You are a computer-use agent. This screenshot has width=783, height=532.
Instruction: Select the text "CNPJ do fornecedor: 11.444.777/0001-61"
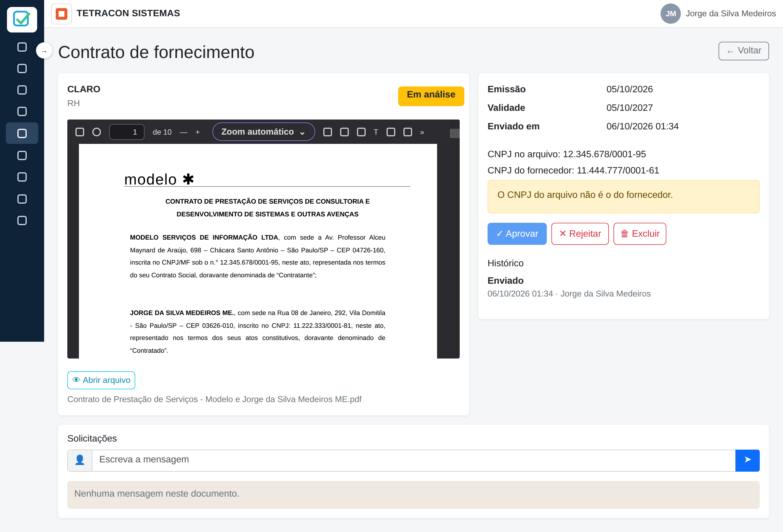pos(573,170)
